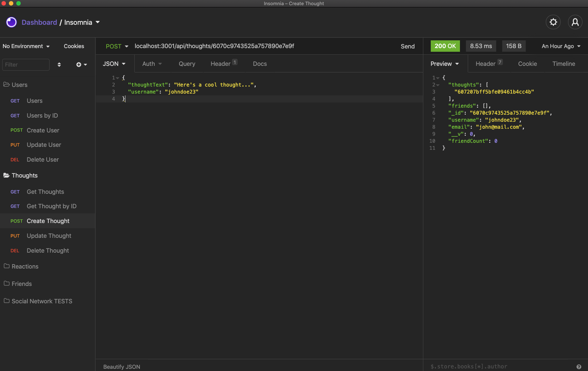The width and height of the screenshot is (588, 371).
Task: Expand the Social Network TESTS folder
Action: tap(38, 301)
